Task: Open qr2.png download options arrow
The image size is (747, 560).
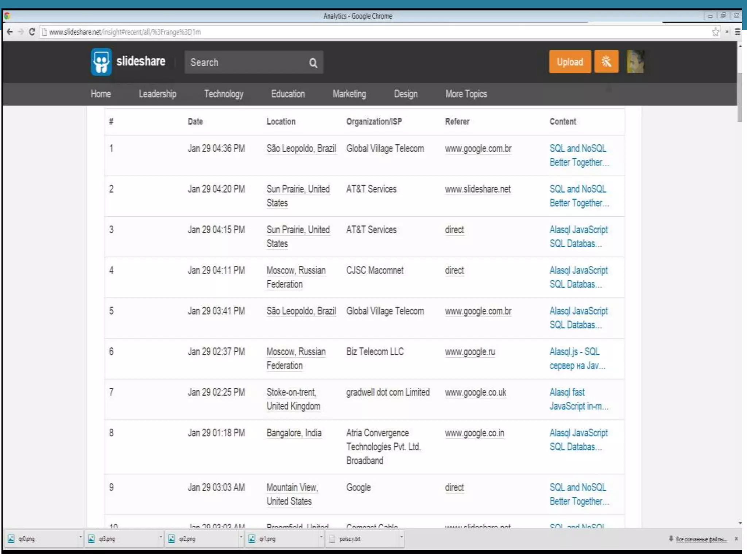Action: click(241, 537)
